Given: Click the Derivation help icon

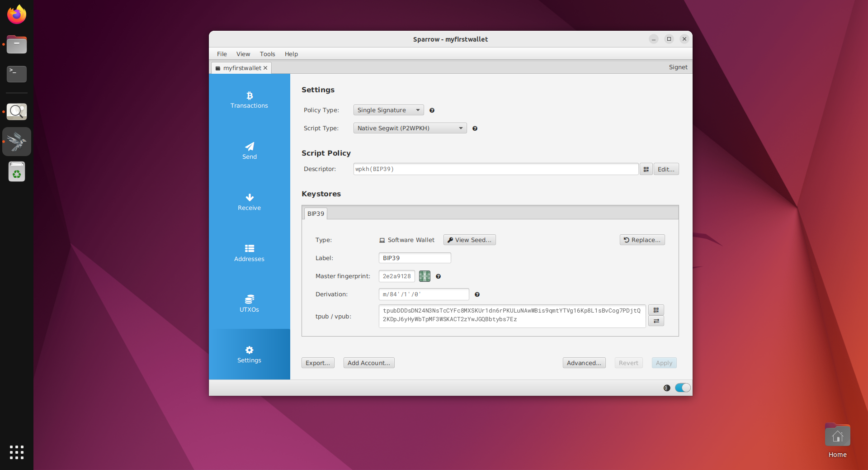Looking at the screenshot, I should pos(477,294).
